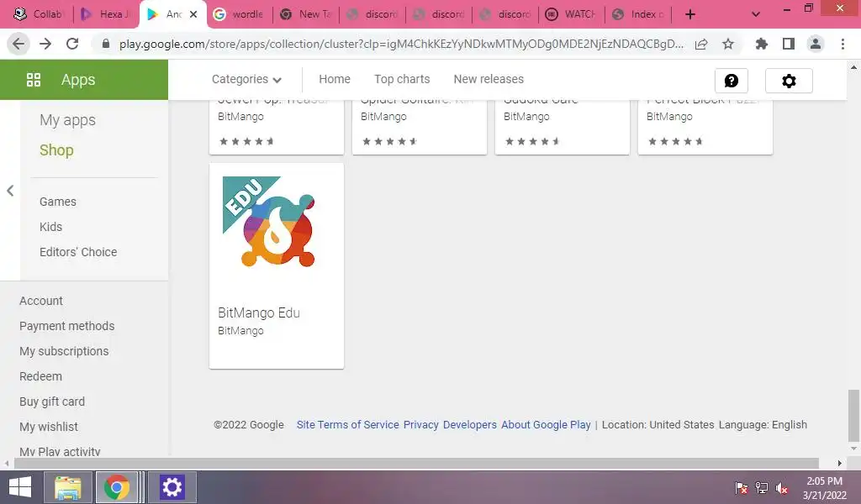
Task: Click the Chrome taskbar icon
Action: click(117, 487)
